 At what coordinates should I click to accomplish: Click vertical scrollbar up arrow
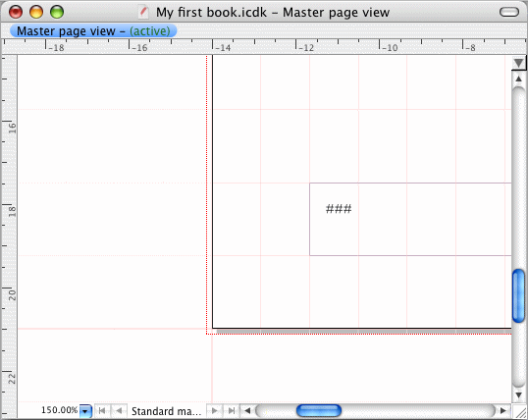point(518,79)
